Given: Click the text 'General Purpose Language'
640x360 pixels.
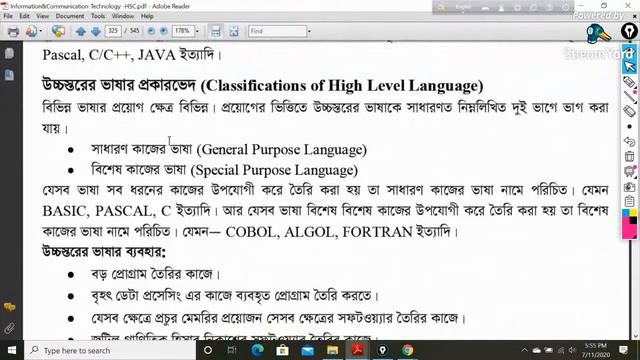Looking at the screenshot, I should [282, 150].
